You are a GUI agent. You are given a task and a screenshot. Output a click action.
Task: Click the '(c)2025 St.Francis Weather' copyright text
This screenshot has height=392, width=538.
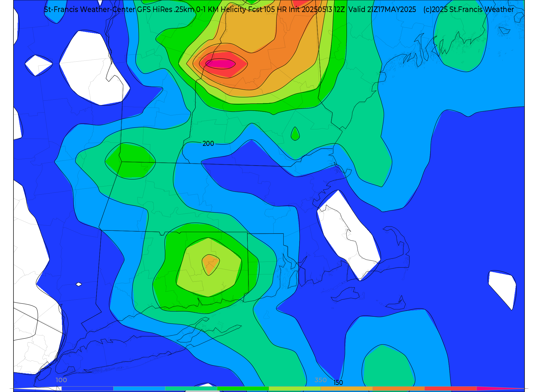469,10
